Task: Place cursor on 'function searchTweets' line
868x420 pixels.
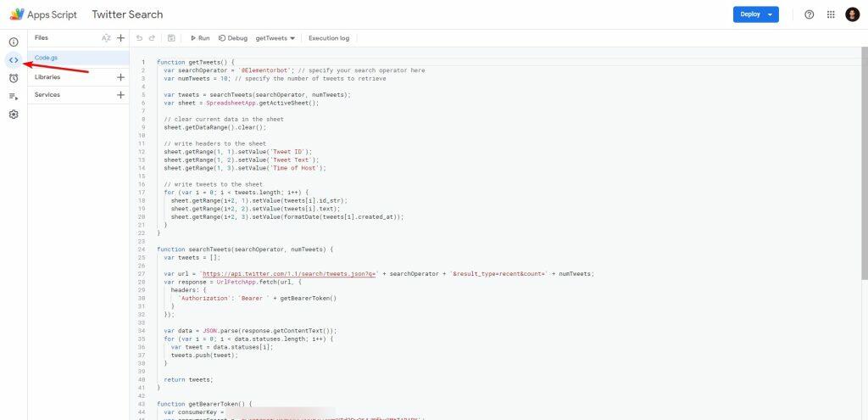Action: click(245, 249)
